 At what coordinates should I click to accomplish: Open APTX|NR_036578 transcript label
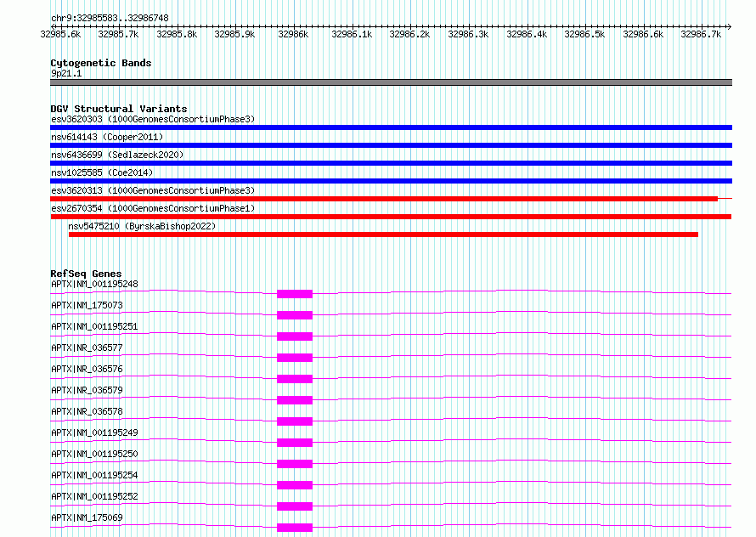pyautogui.click(x=87, y=411)
